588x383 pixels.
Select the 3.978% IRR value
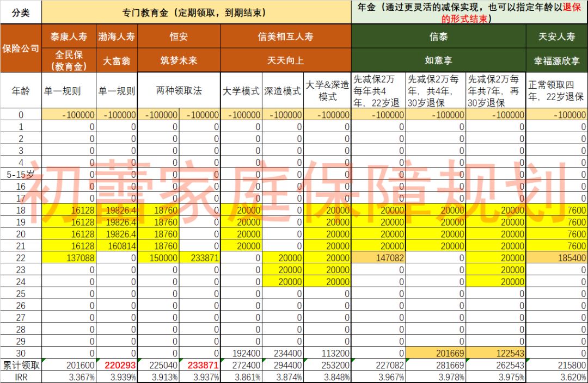(436, 377)
